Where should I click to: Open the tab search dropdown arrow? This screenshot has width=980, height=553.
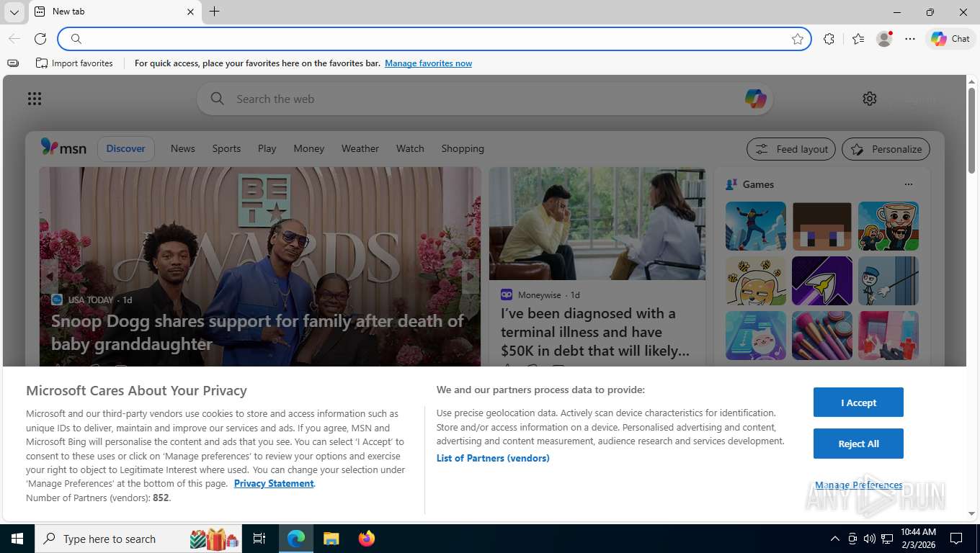pyautogui.click(x=14, y=12)
